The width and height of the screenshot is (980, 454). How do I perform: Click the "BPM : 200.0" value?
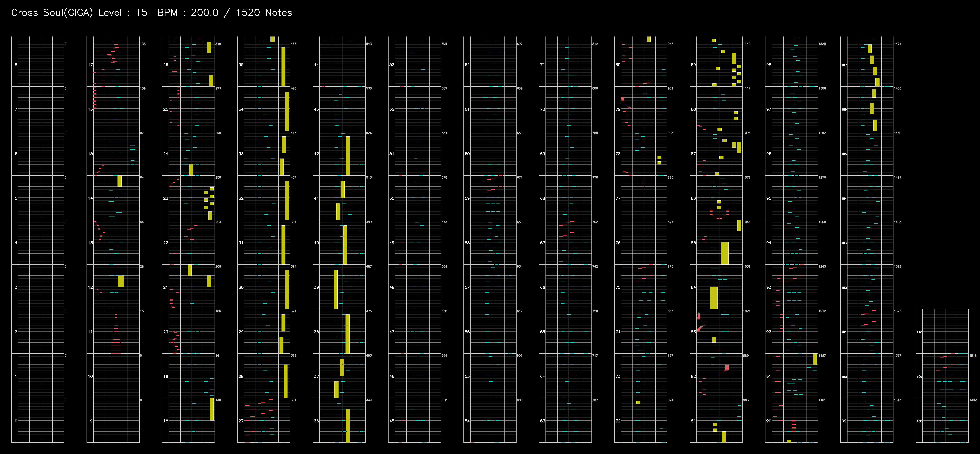coord(188,13)
